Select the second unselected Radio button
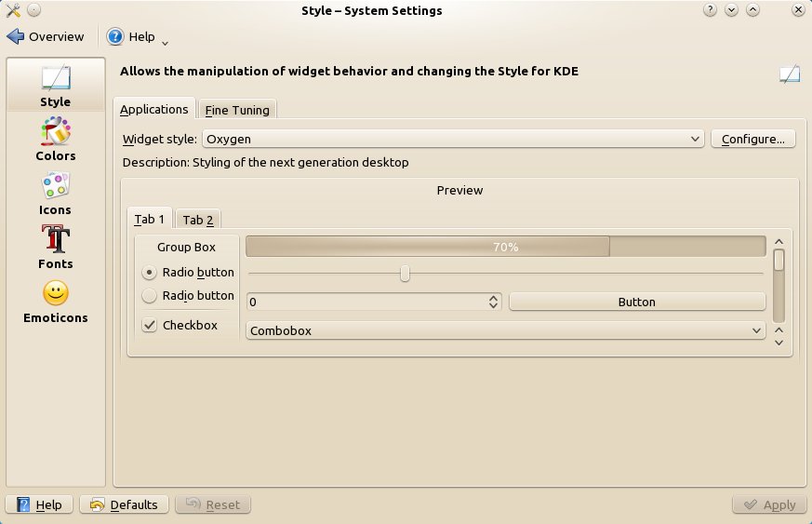The image size is (812, 524). point(149,295)
